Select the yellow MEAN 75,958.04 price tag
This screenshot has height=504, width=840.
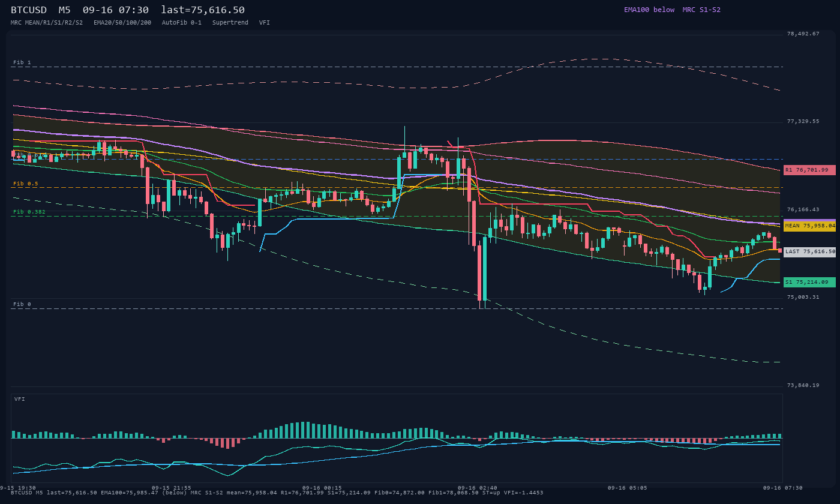(x=809, y=226)
